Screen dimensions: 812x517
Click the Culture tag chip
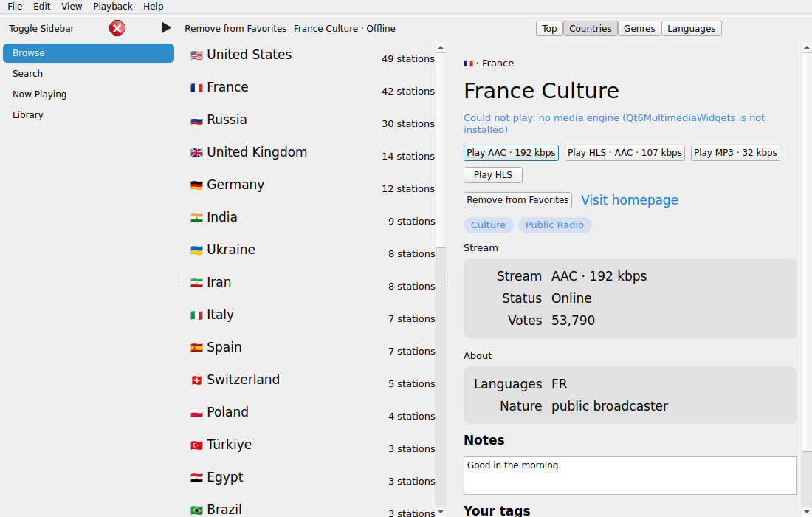489,225
